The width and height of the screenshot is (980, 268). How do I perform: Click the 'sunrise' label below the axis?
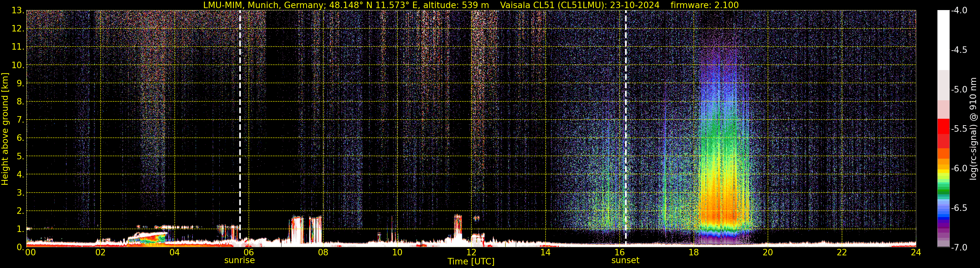(239, 261)
